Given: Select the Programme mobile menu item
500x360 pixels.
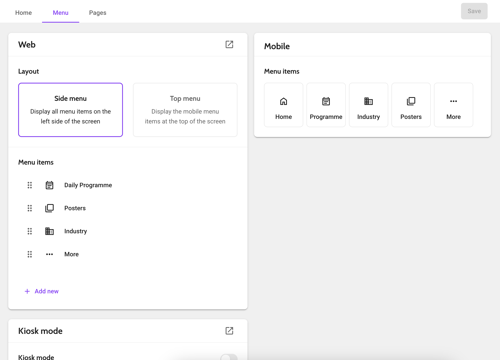Looking at the screenshot, I should 326,105.
